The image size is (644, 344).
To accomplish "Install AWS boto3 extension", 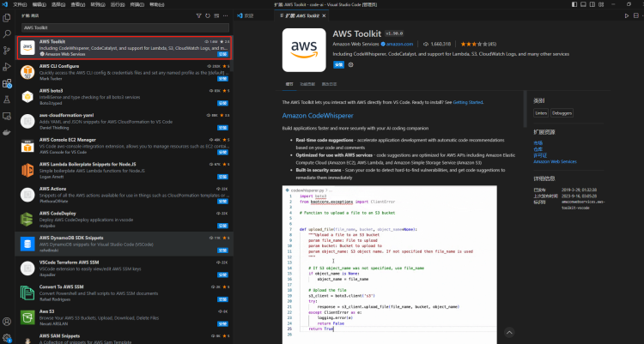I will pyautogui.click(x=222, y=103).
